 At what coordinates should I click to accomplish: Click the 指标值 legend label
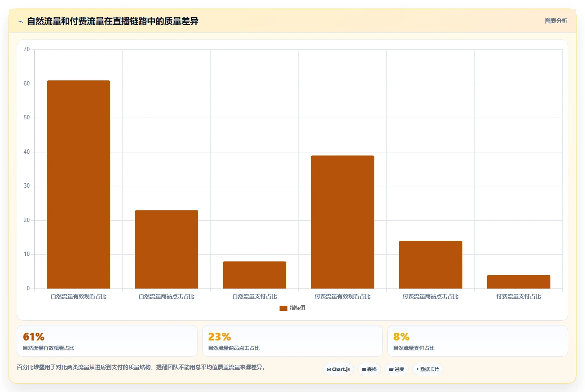pyautogui.click(x=297, y=308)
